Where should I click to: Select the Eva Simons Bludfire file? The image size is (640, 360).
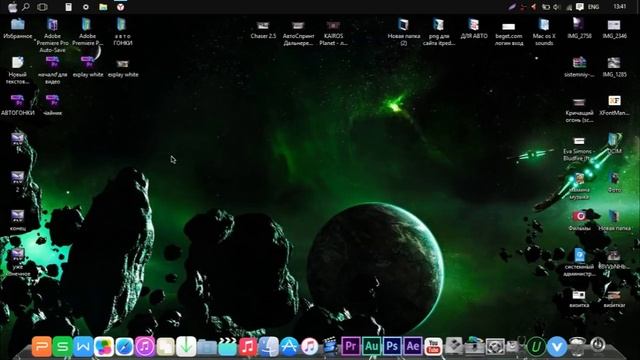point(579,148)
